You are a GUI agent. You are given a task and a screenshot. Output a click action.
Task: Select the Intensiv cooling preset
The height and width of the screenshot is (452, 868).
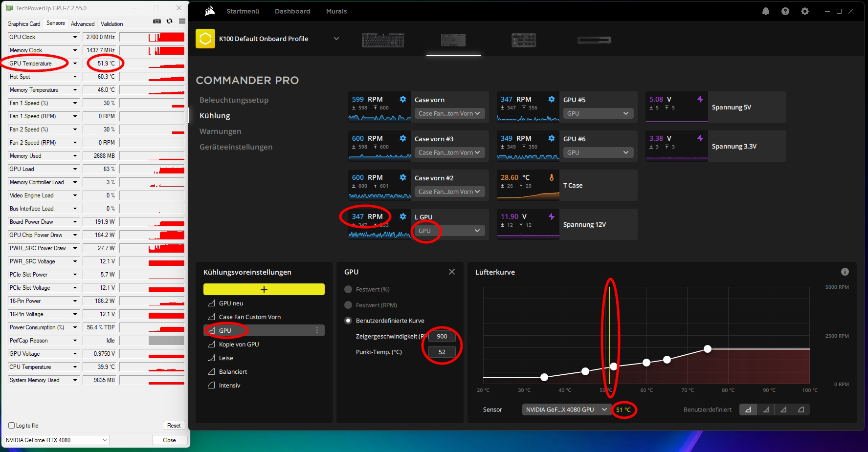[x=264, y=386]
